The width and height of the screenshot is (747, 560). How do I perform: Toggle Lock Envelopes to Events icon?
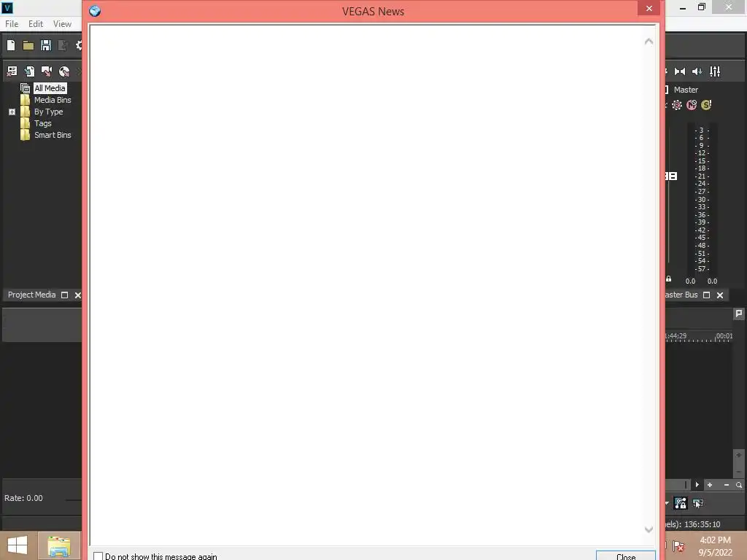pos(681,503)
